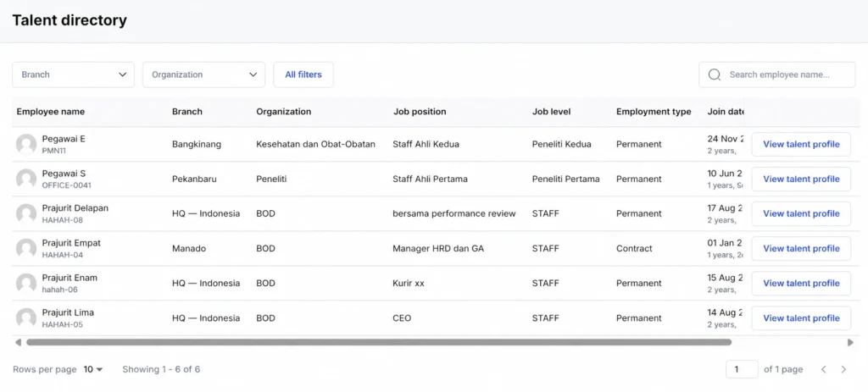Click Prajurit Lima's avatar icon
Image resolution: width=868 pixels, height=392 pixels.
click(x=26, y=318)
